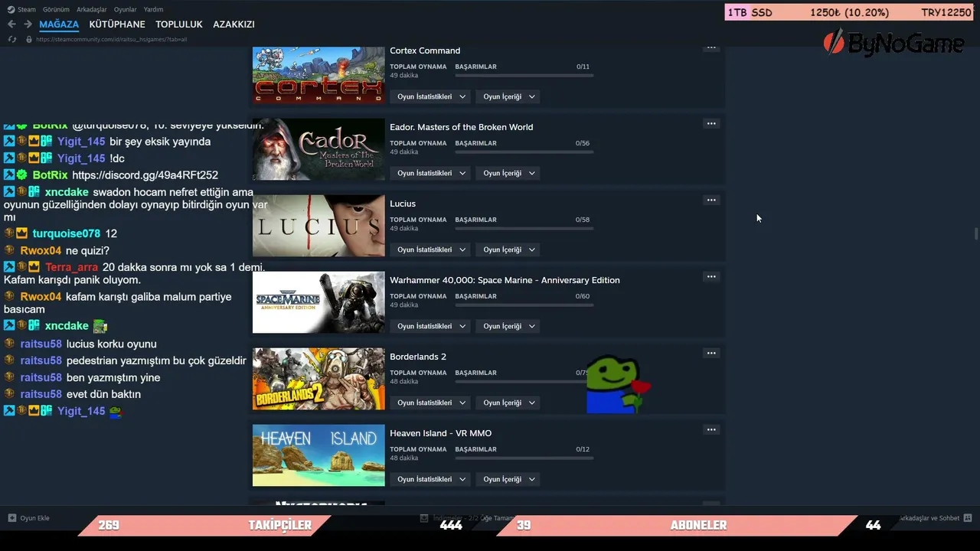The width and height of the screenshot is (980, 551).
Task: Switch to the TOPLULUK tab
Action: [179, 24]
